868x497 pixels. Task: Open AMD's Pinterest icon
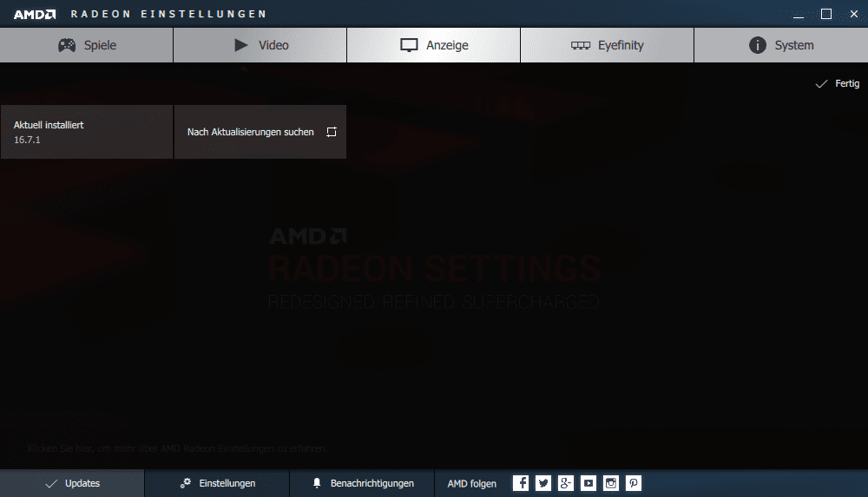[x=634, y=483]
